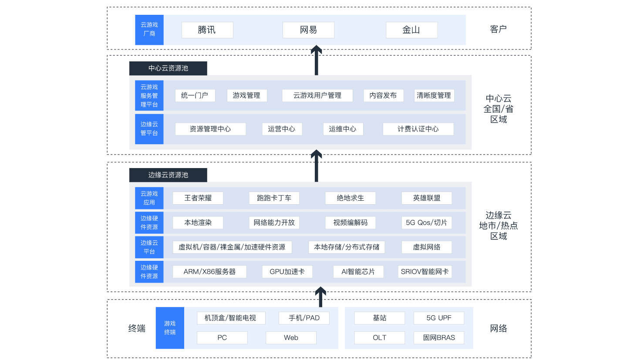Select the blue 游戏终端 label

click(x=170, y=328)
